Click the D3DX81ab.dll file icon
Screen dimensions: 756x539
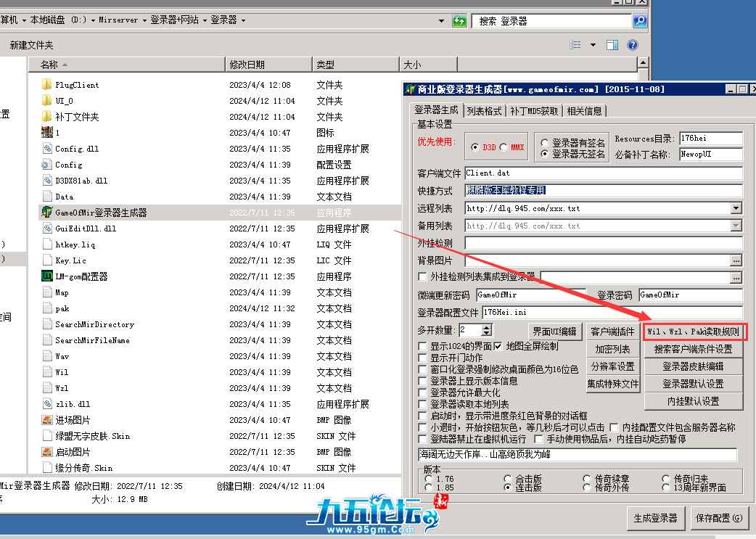coord(46,181)
